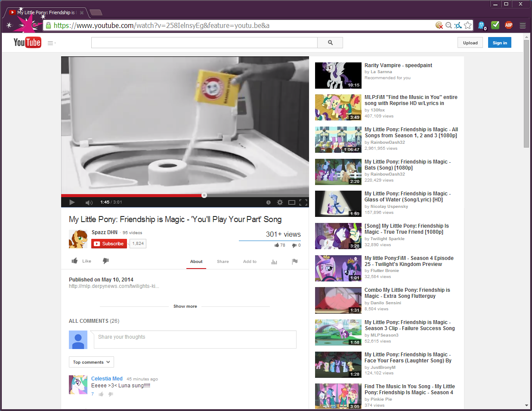The height and width of the screenshot is (411, 532).
Task: Click the Sign in button
Action: (x=500, y=43)
